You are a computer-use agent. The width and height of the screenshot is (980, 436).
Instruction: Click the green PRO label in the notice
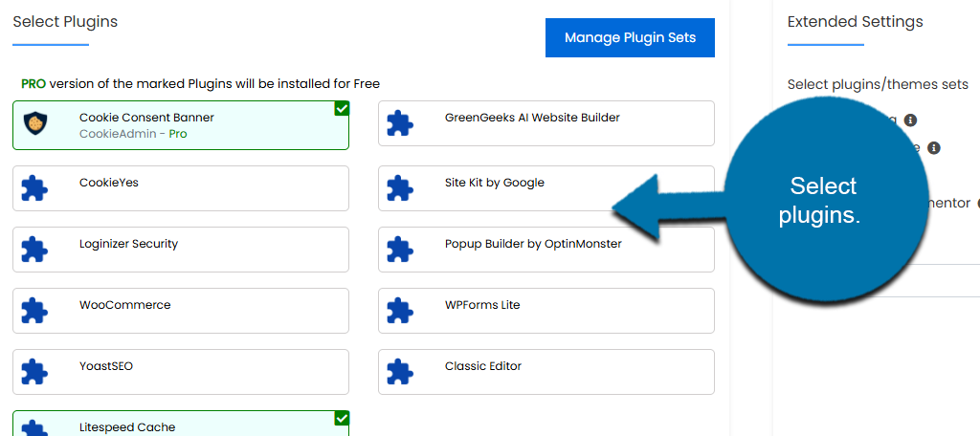(x=33, y=84)
